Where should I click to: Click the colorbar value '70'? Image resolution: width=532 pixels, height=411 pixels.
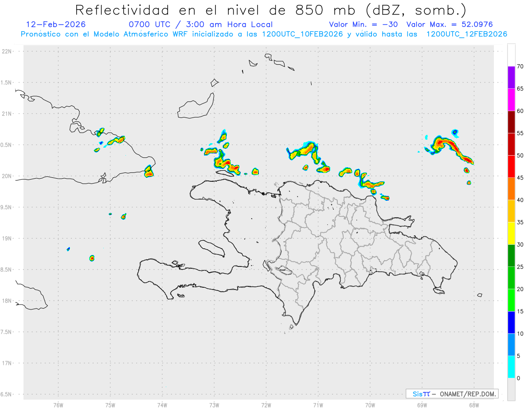520,67
